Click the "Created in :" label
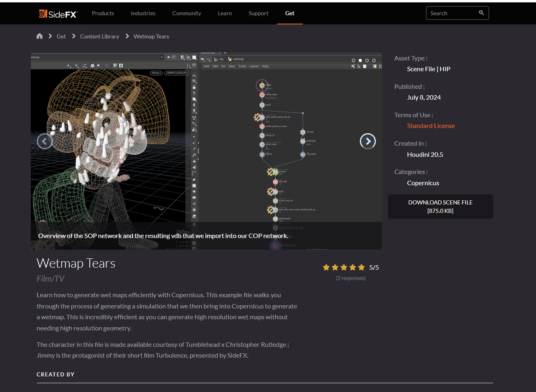This screenshot has width=536, height=392. pos(410,143)
